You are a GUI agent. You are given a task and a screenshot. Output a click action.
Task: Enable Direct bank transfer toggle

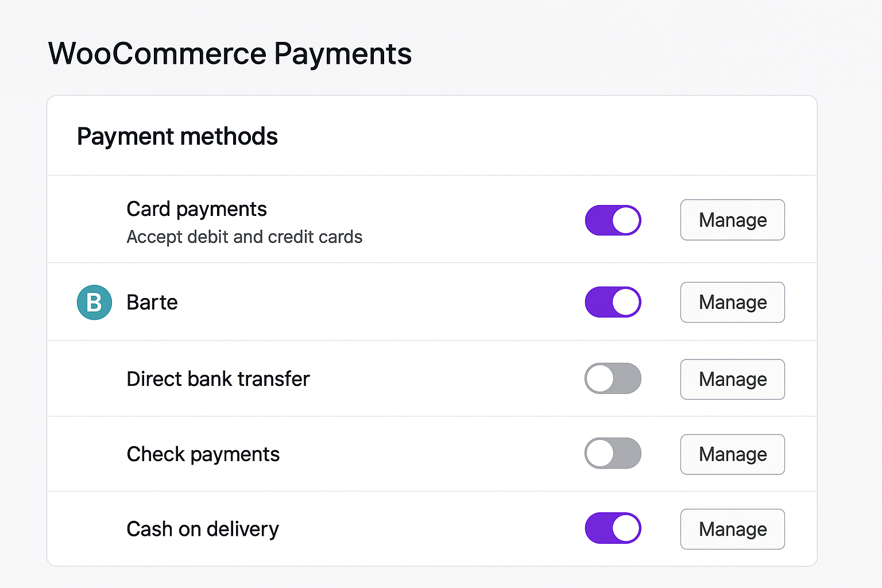click(x=613, y=378)
